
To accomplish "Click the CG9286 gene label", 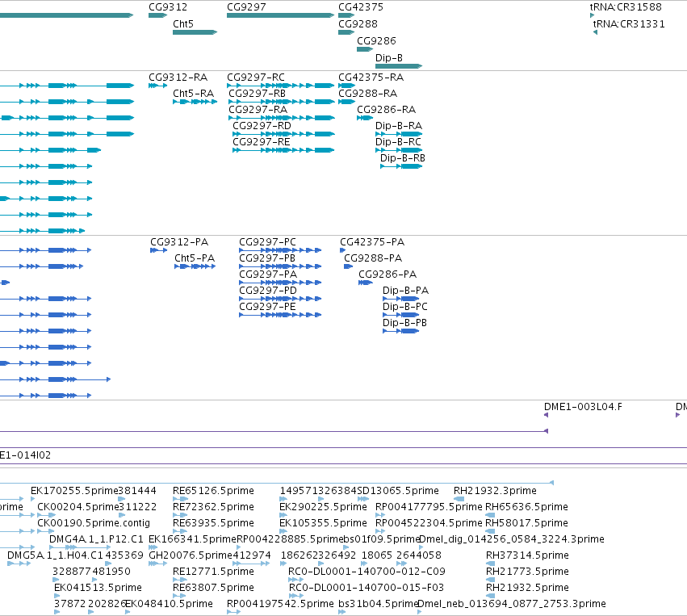I will [376, 41].
